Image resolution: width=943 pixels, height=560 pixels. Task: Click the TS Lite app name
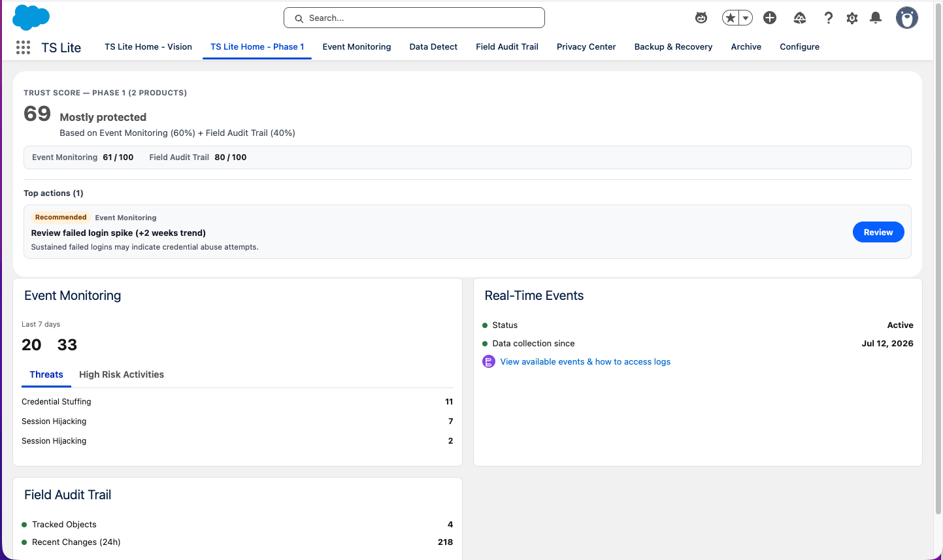pyautogui.click(x=61, y=48)
